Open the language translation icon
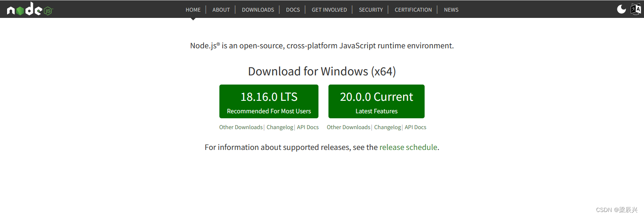The width and height of the screenshot is (644, 217). point(636,9)
